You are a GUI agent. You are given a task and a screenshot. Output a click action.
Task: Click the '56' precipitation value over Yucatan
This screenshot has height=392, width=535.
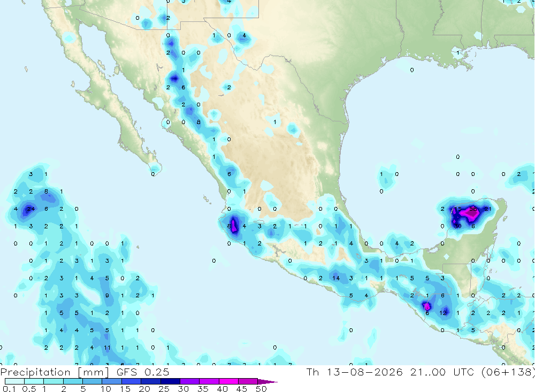473,209
